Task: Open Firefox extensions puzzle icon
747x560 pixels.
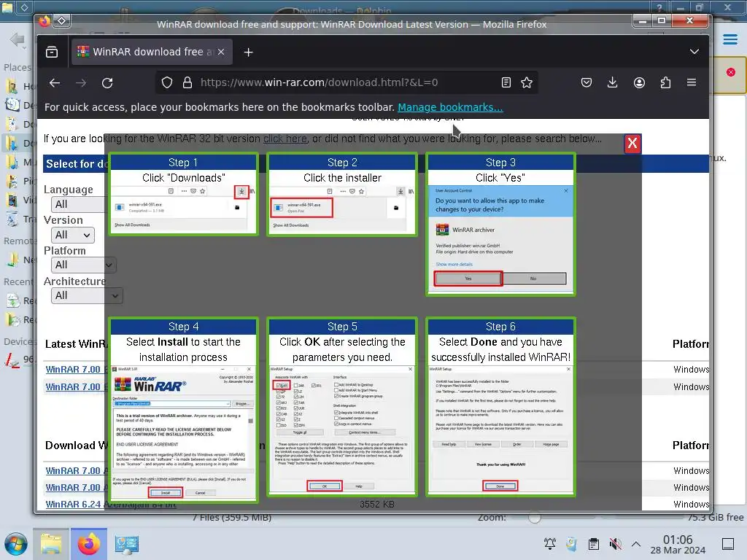Action: (665, 82)
